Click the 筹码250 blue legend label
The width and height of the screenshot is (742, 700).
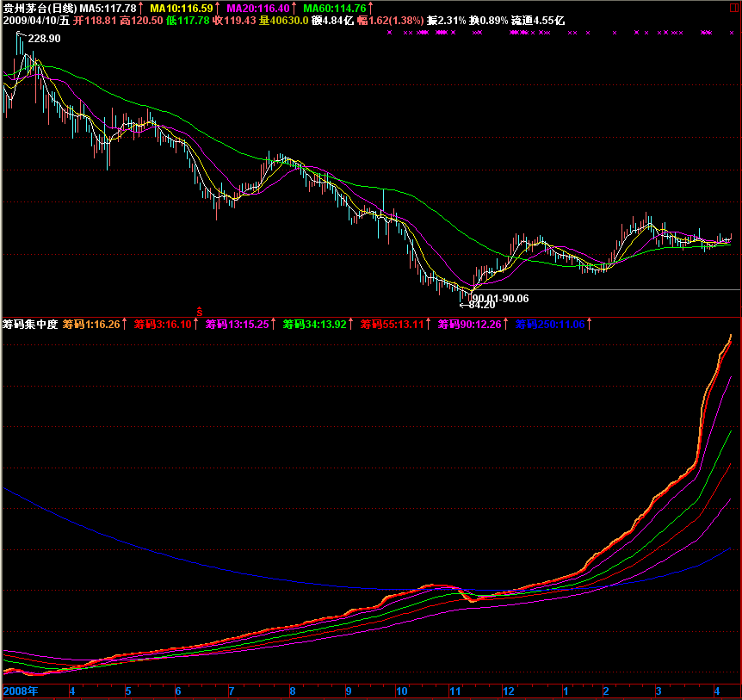click(550, 325)
